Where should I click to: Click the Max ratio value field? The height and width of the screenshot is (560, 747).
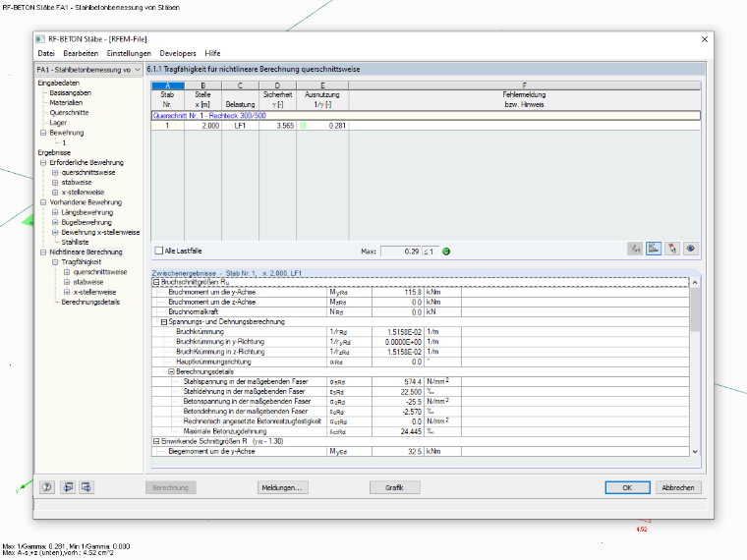(401, 252)
